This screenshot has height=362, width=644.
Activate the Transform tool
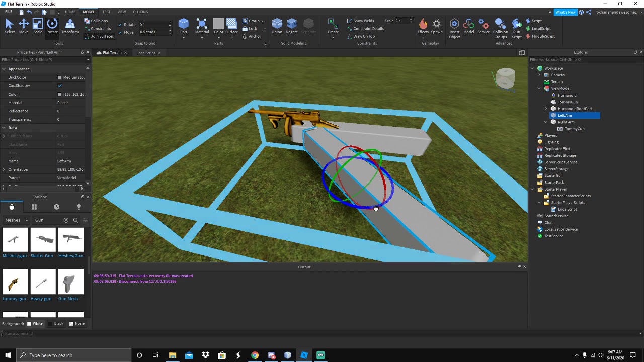[70, 26]
